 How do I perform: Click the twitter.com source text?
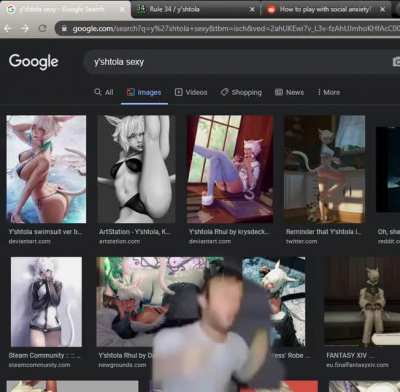click(301, 241)
